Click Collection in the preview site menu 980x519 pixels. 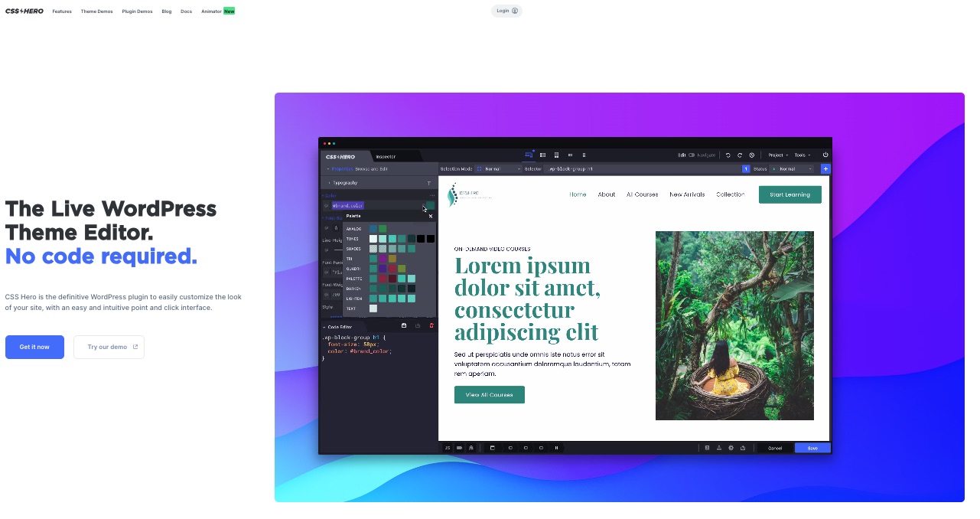(x=731, y=194)
